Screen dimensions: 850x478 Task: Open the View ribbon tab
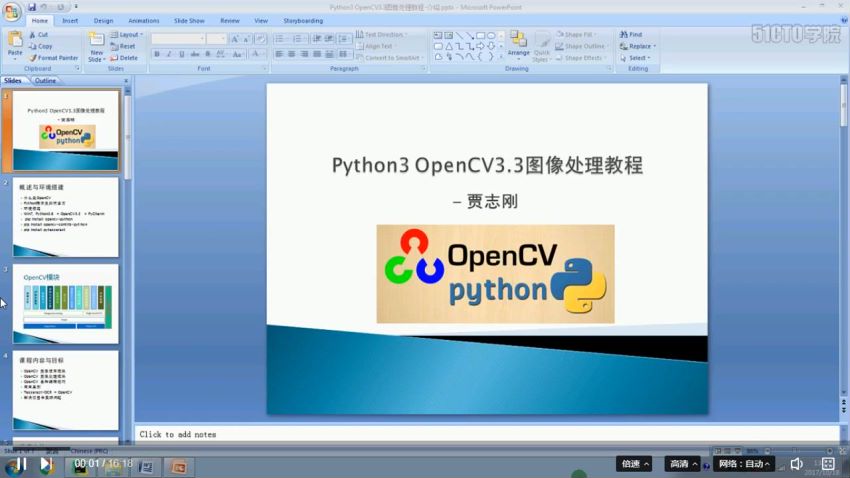click(x=261, y=21)
